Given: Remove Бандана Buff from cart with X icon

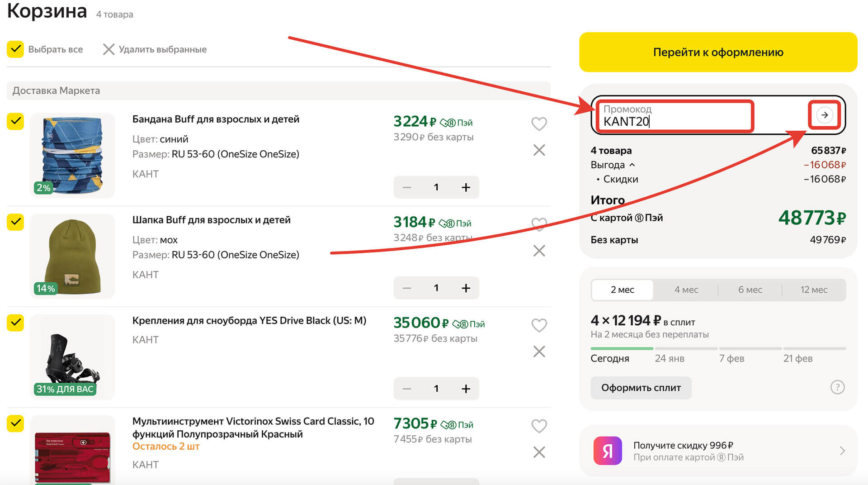Looking at the screenshot, I should [x=539, y=150].
